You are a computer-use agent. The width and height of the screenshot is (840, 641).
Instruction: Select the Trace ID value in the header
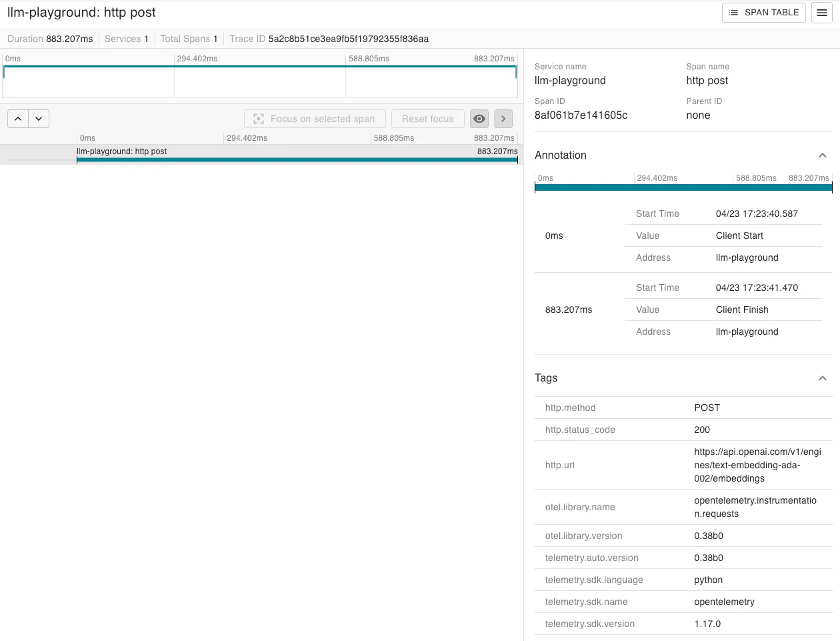[x=348, y=39]
